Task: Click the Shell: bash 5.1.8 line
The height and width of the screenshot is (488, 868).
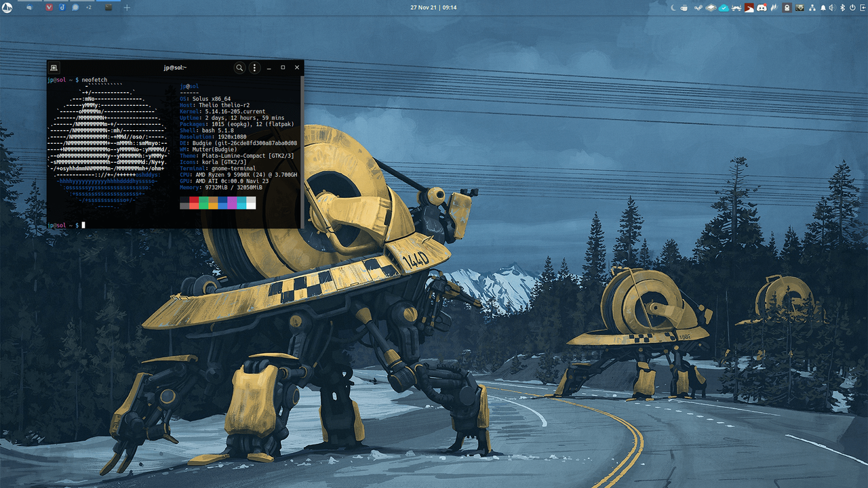Action: pyautogui.click(x=207, y=131)
